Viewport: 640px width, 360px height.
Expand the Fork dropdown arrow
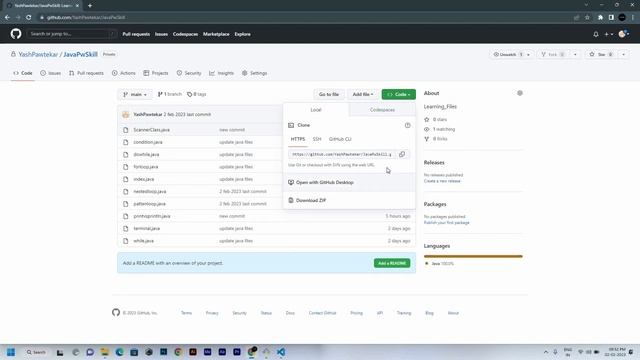pyautogui.click(x=575, y=54)
